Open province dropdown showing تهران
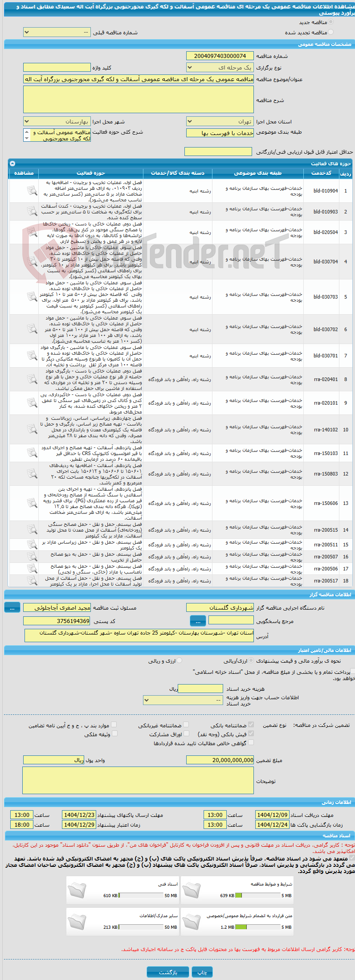 coord(220,122)
